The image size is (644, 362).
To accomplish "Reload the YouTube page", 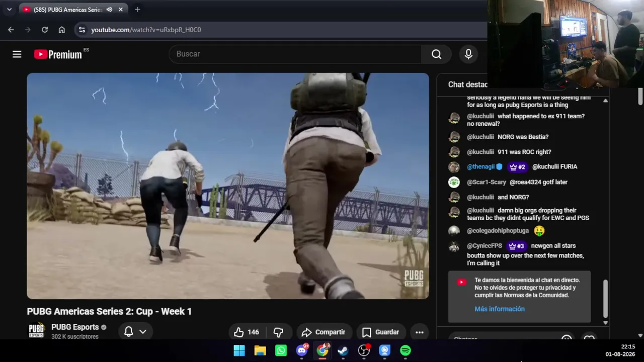I will (45, 30).
